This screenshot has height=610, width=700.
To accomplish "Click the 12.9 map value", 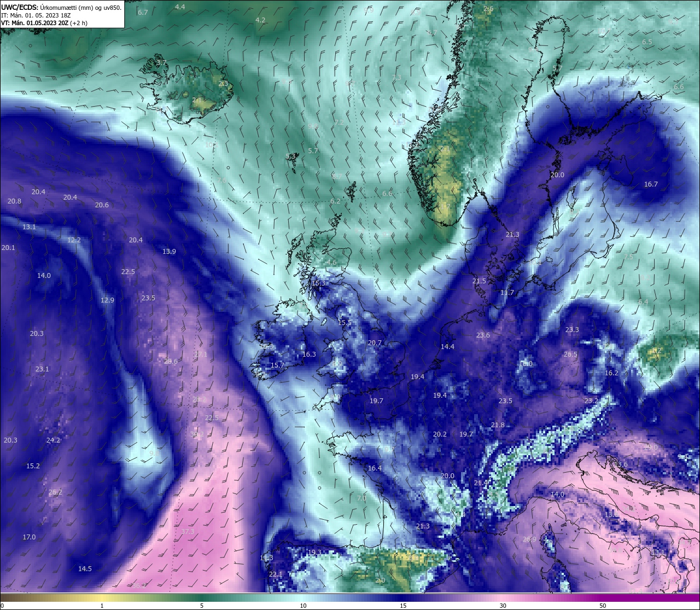I will [107, 300].
